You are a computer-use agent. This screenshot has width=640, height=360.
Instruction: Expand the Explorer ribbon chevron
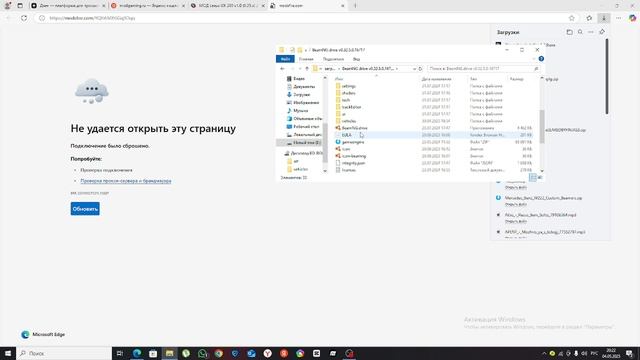(x=533, y=59)
